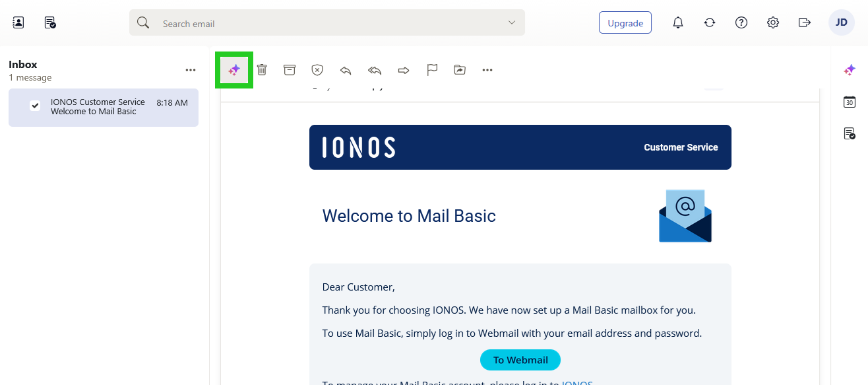Delete the email using the trash icon
The image size is (868, 385).
point(261,69)
